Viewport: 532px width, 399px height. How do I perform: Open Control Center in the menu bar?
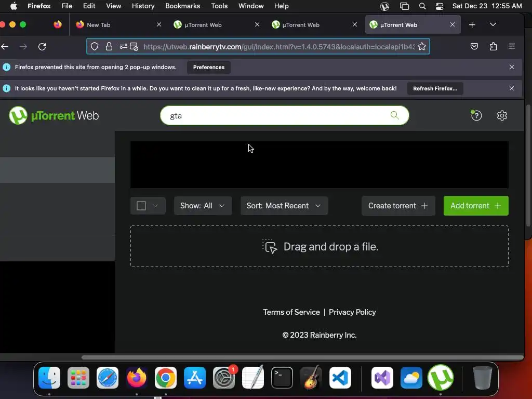(440, 6)
